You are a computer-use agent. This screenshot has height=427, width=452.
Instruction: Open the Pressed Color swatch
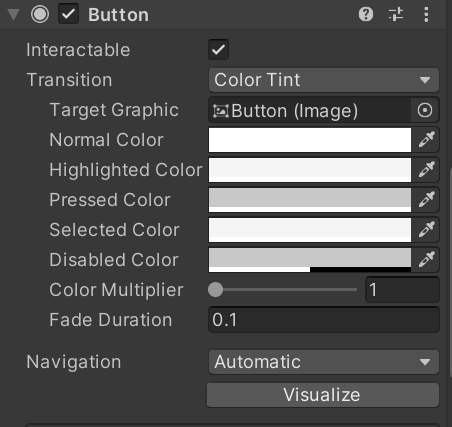(x=310, y=200)
